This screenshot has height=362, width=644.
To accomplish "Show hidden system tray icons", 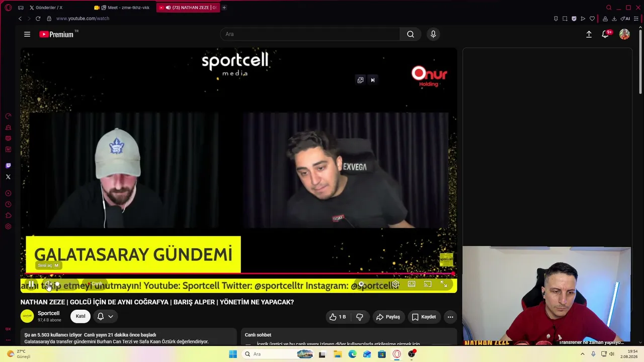I will click(x=582, y=354).
